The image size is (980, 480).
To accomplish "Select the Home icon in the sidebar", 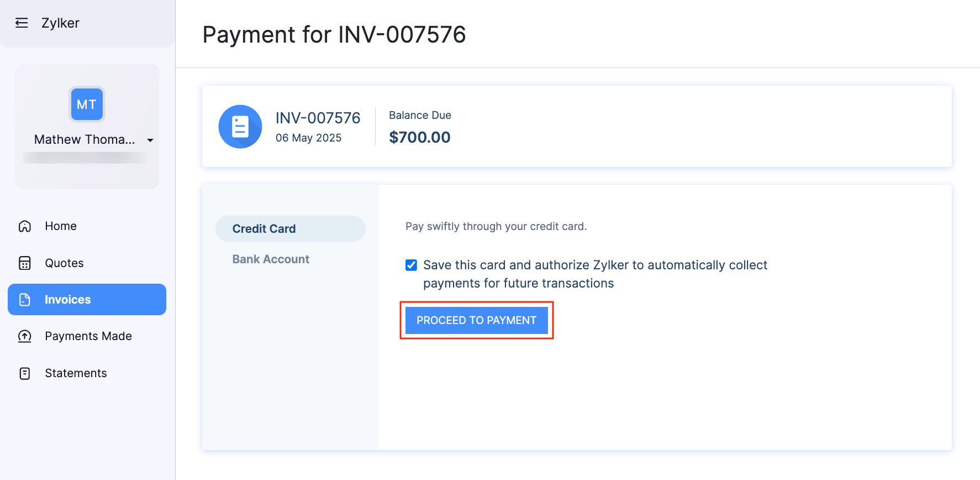I will 24,226.
